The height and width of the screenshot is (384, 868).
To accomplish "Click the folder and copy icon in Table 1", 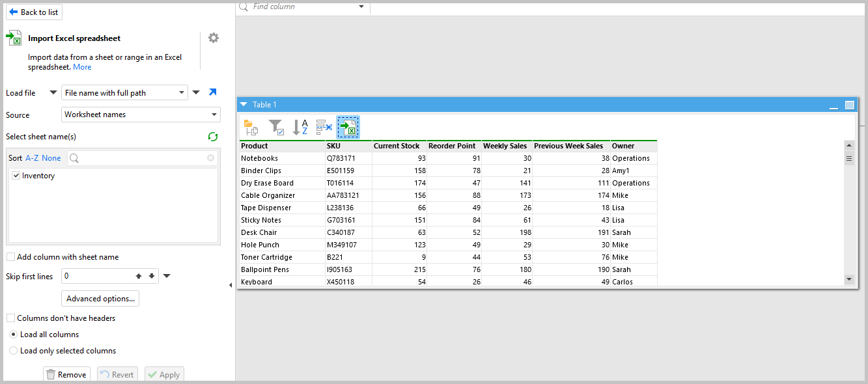I will (251, 127).
